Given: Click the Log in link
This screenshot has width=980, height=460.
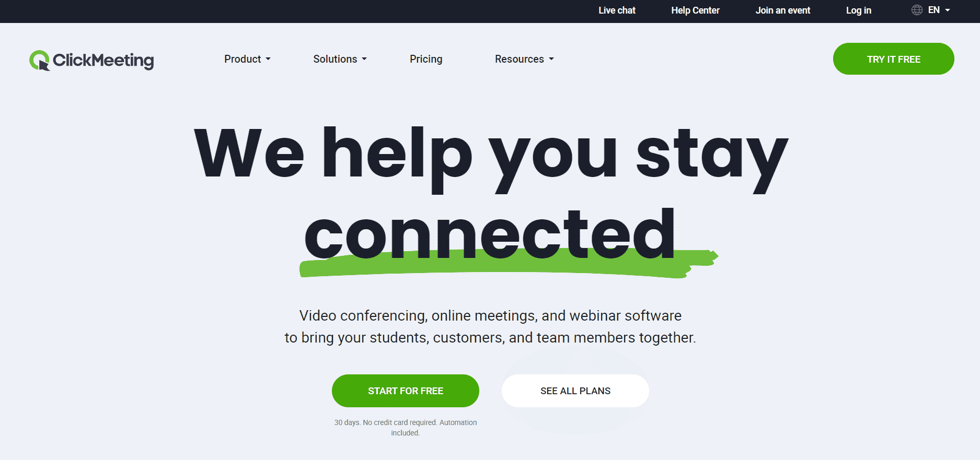Looking at the screenshot, I should (859, 10).
